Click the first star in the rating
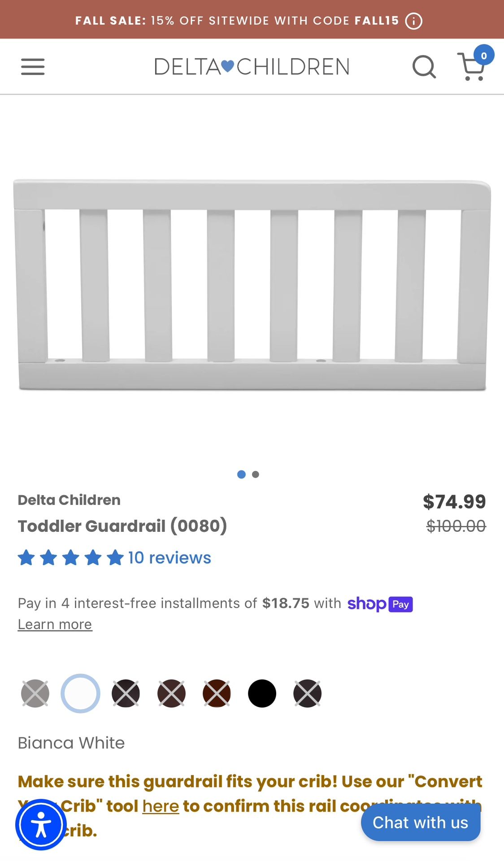The height and width of the screenshot is (861, 504). (26, 557)
